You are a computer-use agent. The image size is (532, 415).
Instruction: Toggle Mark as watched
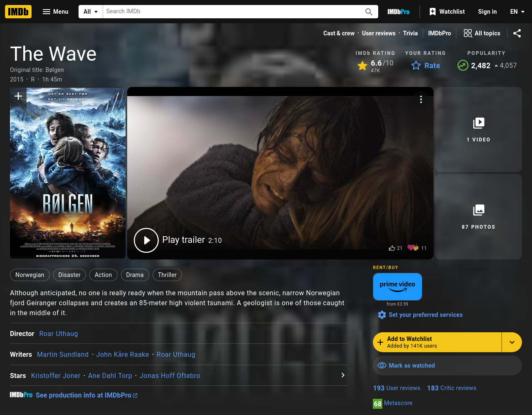(x=447, y=366)
